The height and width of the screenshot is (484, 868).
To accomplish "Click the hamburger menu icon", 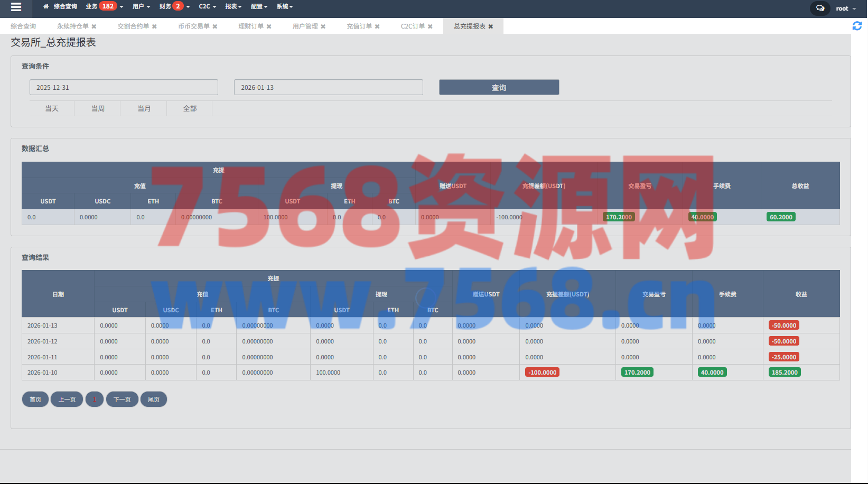I will [16, 7].
